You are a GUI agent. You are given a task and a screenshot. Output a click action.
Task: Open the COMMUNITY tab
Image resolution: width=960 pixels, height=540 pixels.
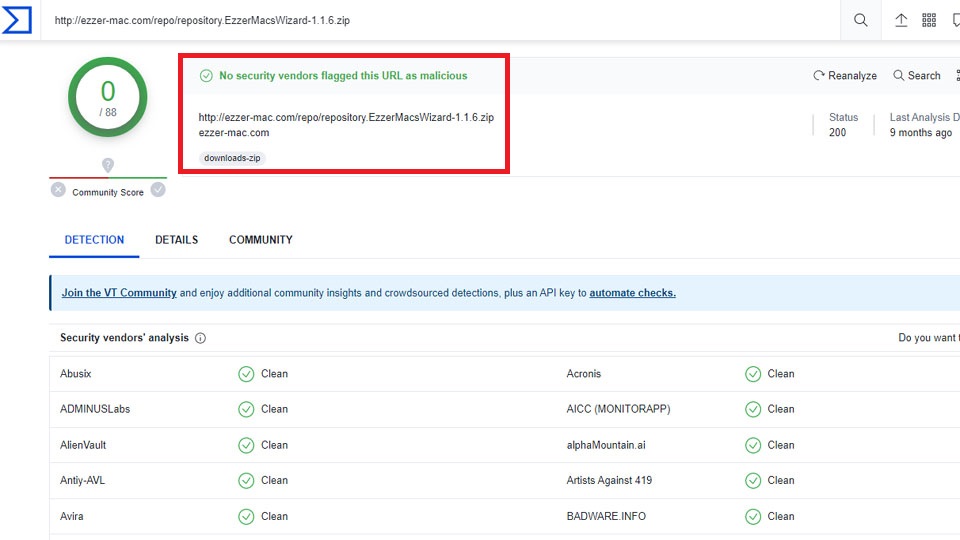[261, 239]
